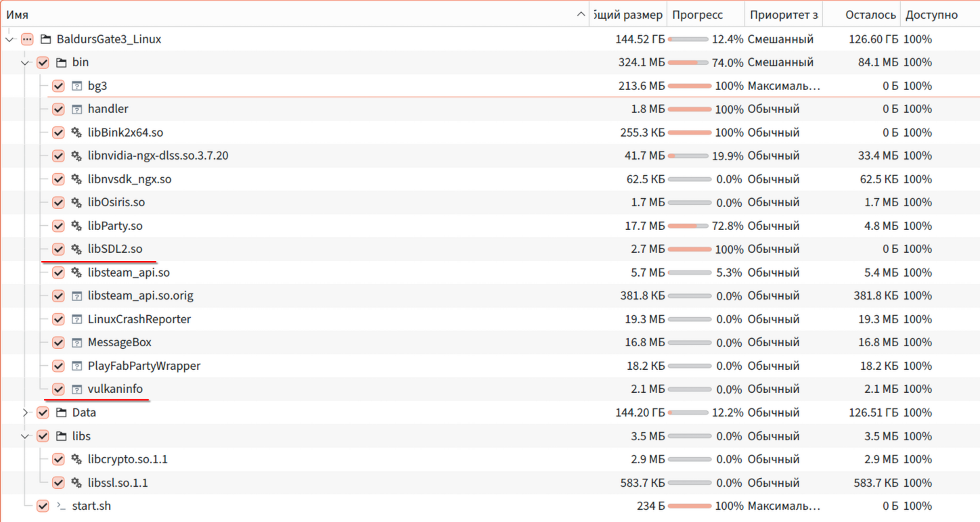Screen dimensions: 980x522
Task: Click the bin folder icon
Action: (x=62, y=62)
